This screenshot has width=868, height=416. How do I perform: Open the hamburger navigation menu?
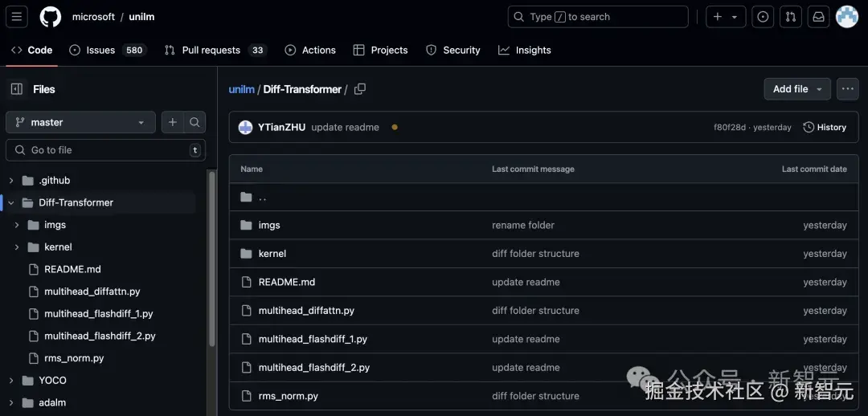tap(17, 17)
